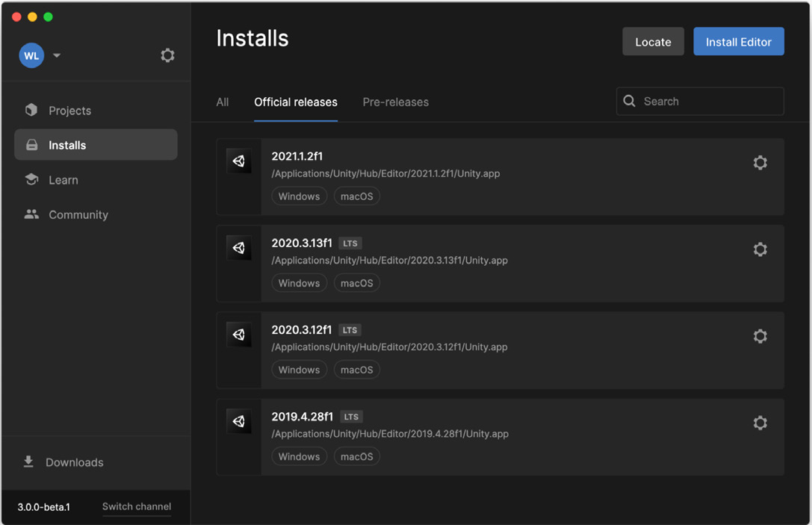
Task: Switch to the Pre-releases tab
Action: click(x=396, y=102)
